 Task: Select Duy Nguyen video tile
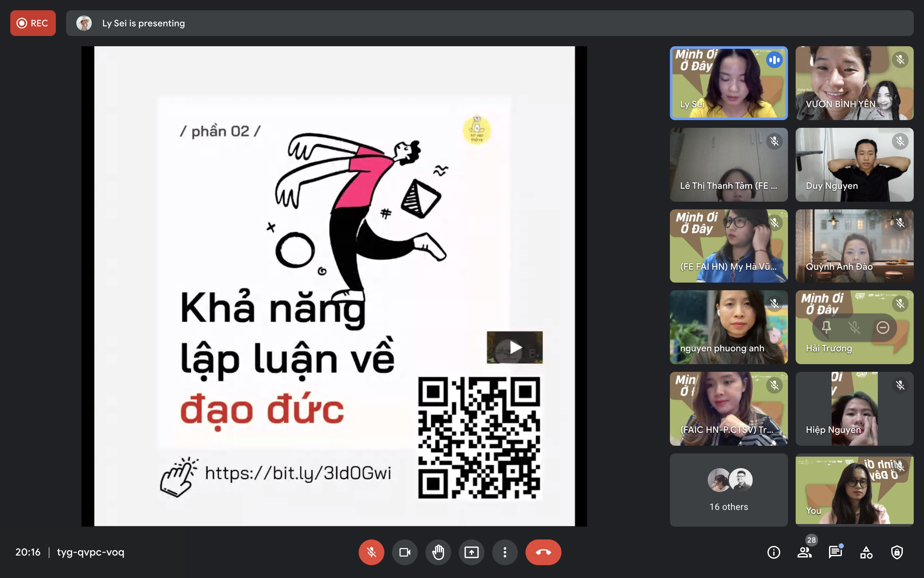[854, 164]
